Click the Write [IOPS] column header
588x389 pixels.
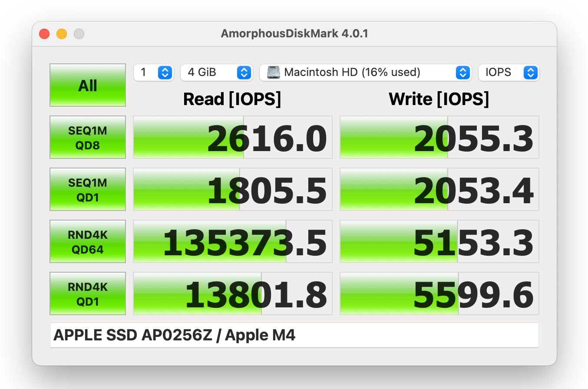439,99
